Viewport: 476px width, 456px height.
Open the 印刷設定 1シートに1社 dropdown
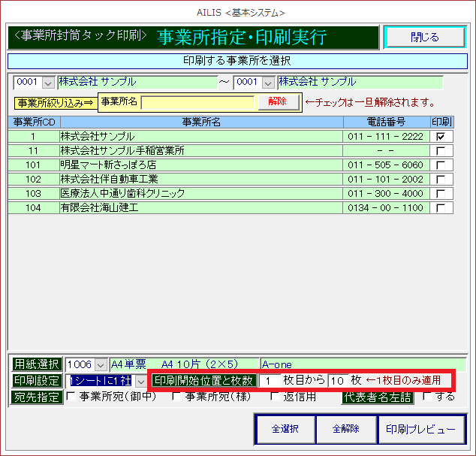141,381
